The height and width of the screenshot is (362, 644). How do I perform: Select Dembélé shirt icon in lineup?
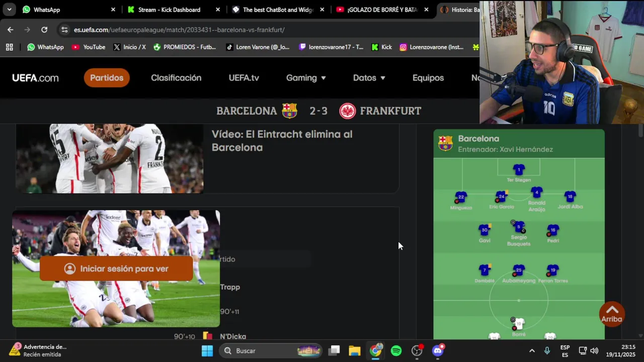point(485,270)
